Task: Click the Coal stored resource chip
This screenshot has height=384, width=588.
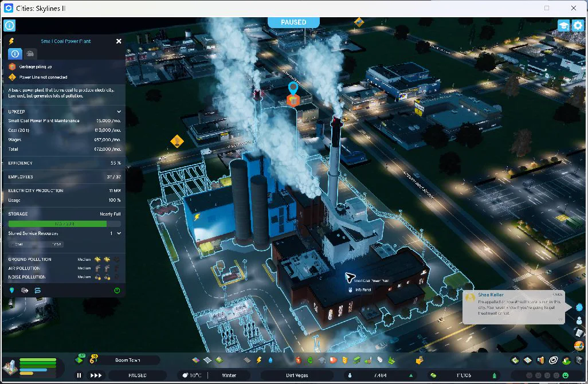Action: pyautogui.click(x=36, y=245)
